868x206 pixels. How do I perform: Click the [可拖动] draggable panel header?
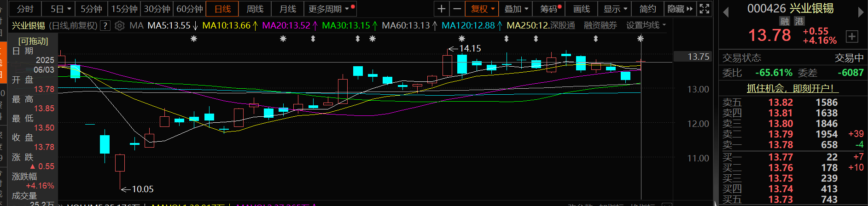pos(33,41)
